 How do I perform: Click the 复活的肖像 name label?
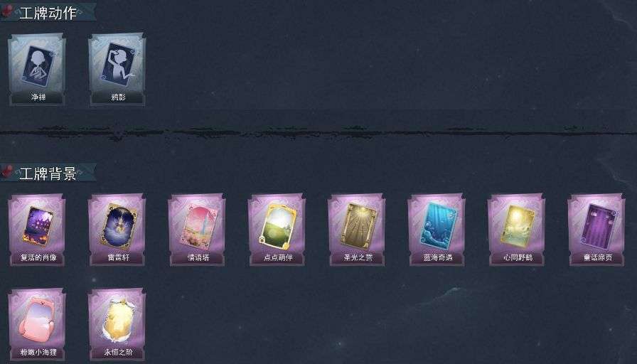point(38,257)
